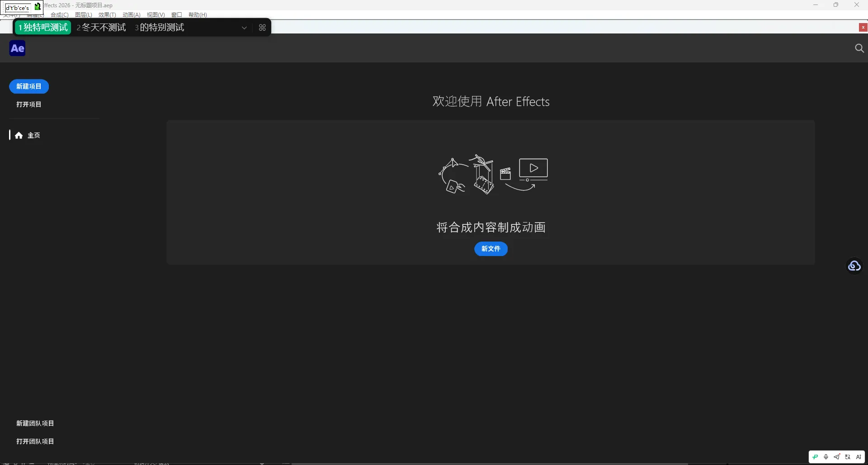This screenshot has height=465, width=868.
Task: Open the 窗口 menu
Action: pyautogui.click(x=177, y=15)
